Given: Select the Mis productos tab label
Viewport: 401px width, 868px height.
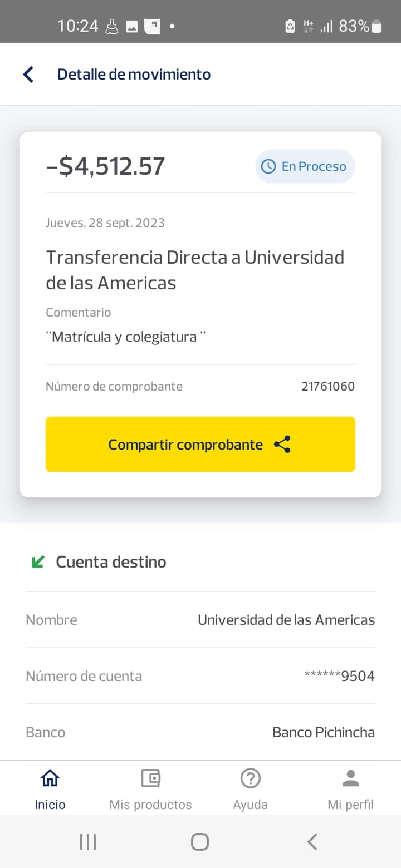Looking at the screenshot, I should coord(150,805).
